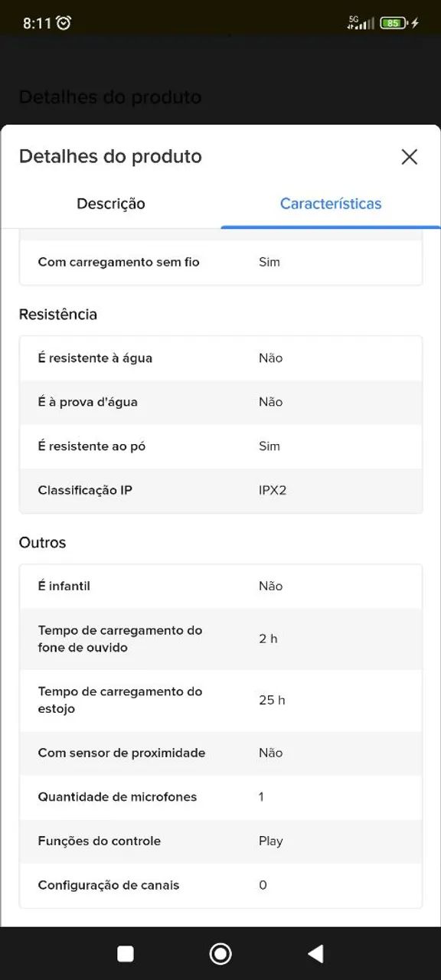Image resolution: width=441 pixels, height=980 pixels.
Task: Select the Características tab
Action: coord(331,204)
